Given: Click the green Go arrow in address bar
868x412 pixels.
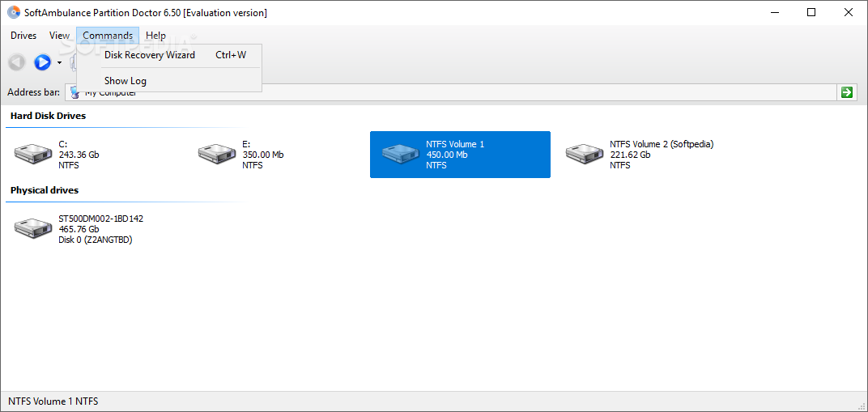Looking at the screenshot, I should click(x=846, y=92).
